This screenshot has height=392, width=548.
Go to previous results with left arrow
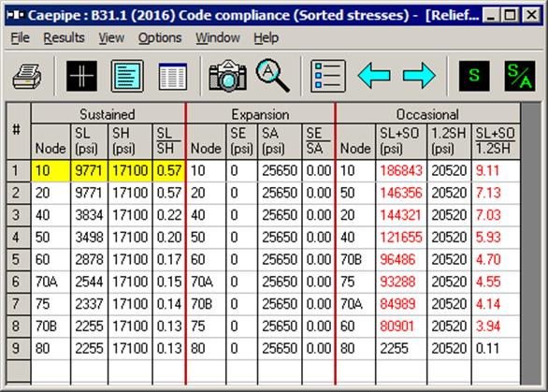[374, 75]
